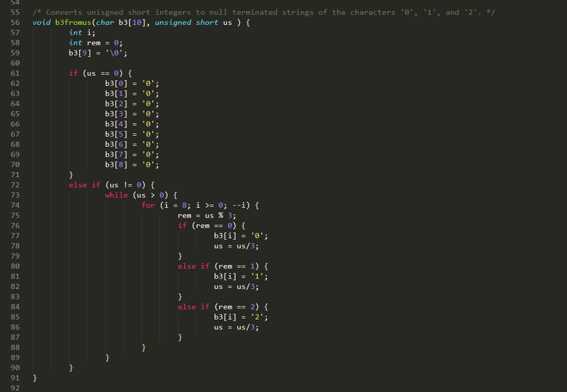Click line number 91 in the gutter
The image size is (567, 392).
pyautogui.click(x=15, y=378)
